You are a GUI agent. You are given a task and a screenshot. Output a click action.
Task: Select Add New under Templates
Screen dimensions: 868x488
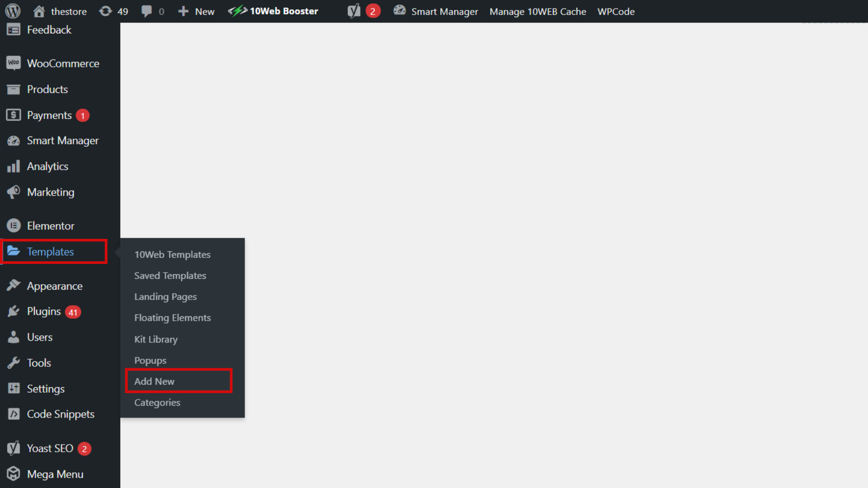pyautogui.click(x=154, y=381)
